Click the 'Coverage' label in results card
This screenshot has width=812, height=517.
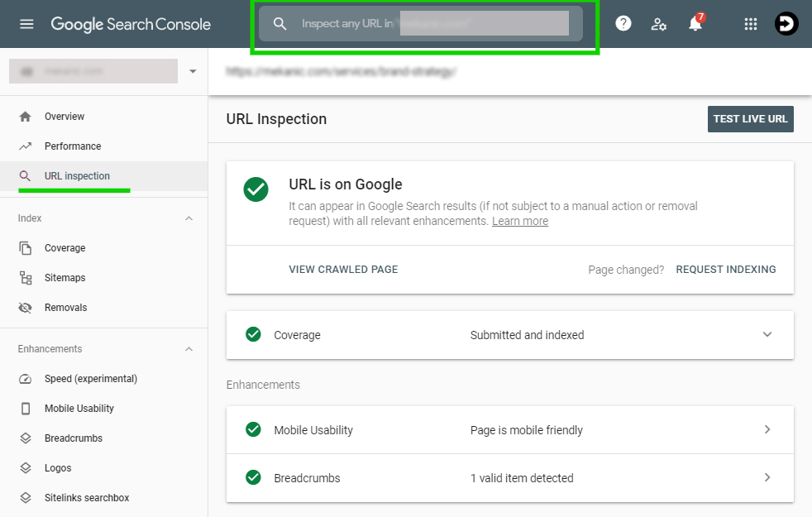pos(297,335)
